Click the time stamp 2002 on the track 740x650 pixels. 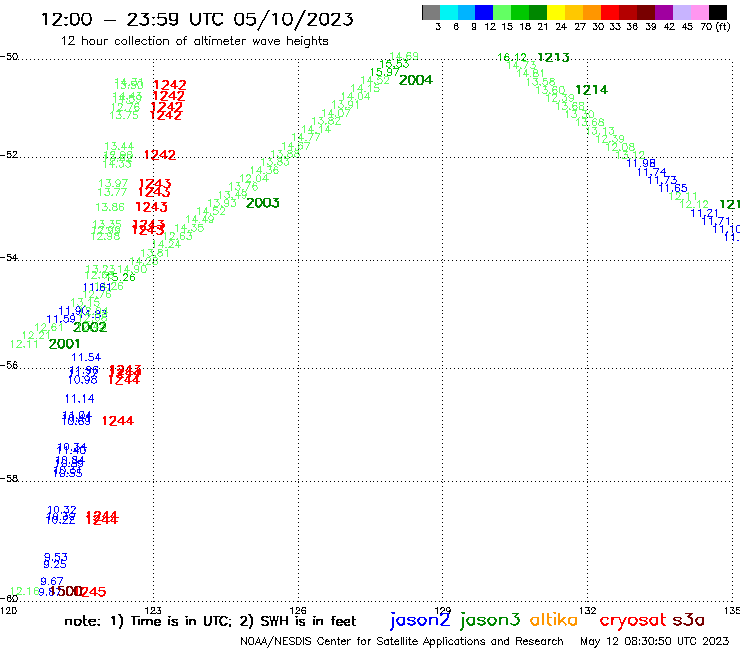[90, 327]
